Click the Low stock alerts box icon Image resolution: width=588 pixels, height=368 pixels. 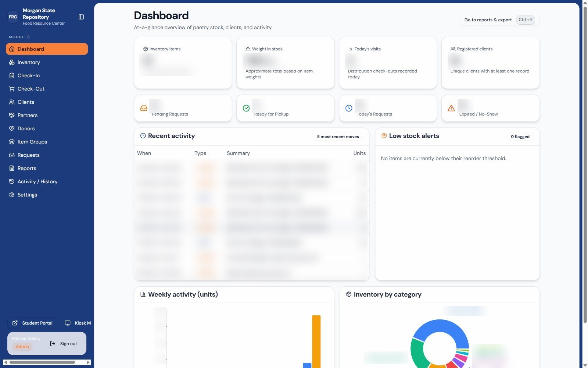[384, 136]
